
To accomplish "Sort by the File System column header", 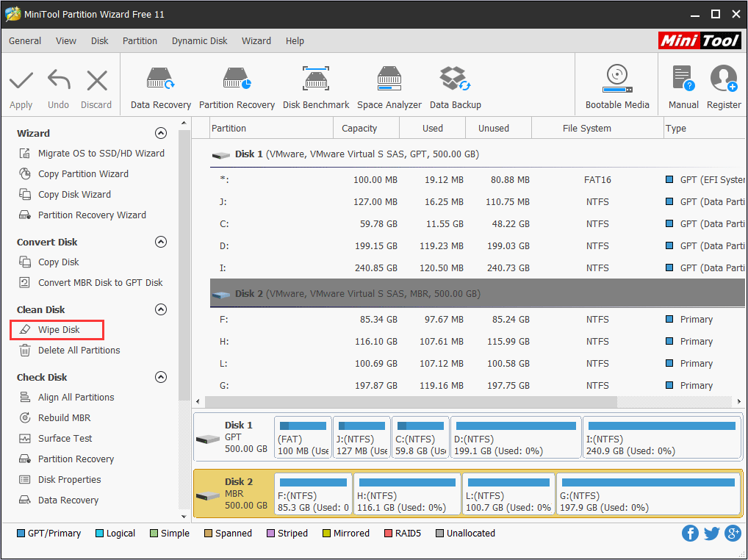I will pos(597,129).
